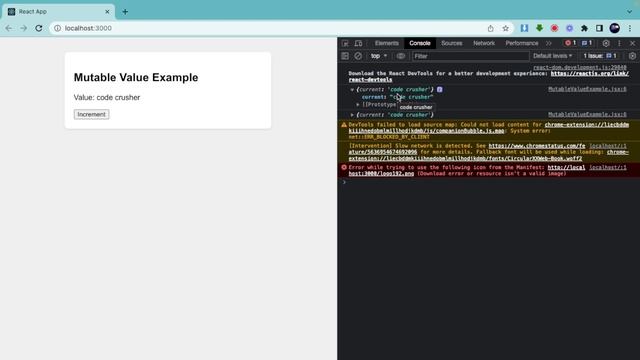Click the 'Value: code crusher' text
The image size is (640, 360).
[x=107, y=98]
